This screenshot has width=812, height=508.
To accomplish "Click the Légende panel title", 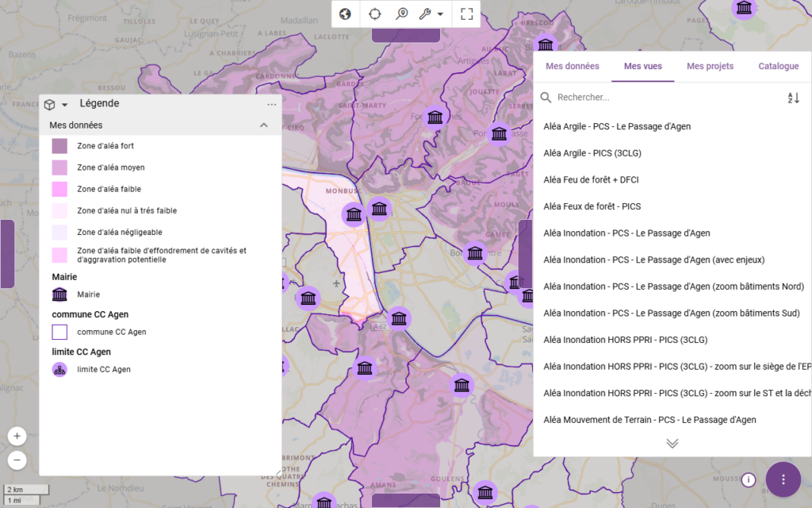I will pos(99,104).
